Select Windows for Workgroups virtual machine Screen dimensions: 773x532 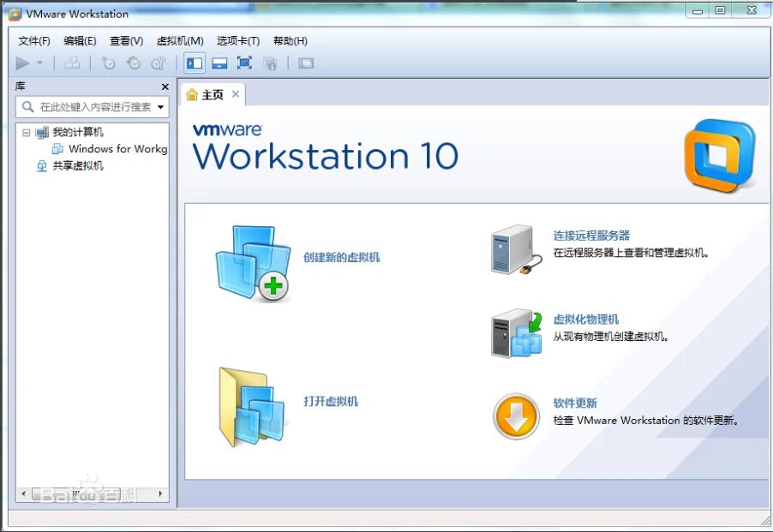click(117, 148)
